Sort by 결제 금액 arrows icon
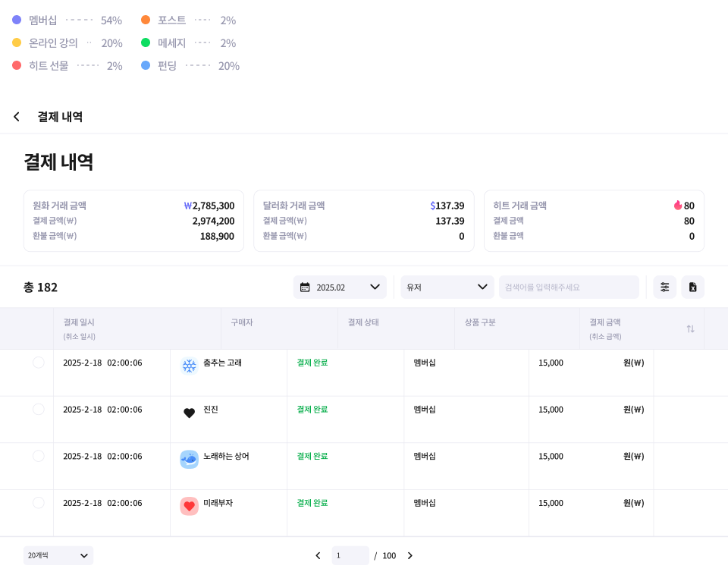 click(690, 328)
